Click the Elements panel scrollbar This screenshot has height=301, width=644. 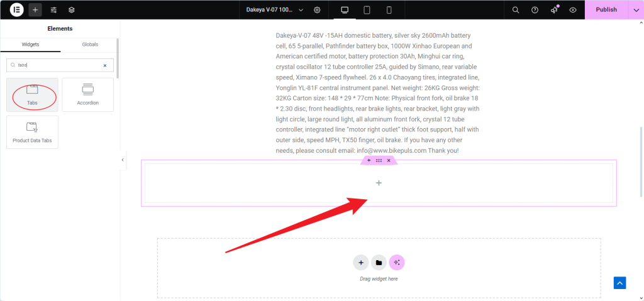[x=118, y=58]
